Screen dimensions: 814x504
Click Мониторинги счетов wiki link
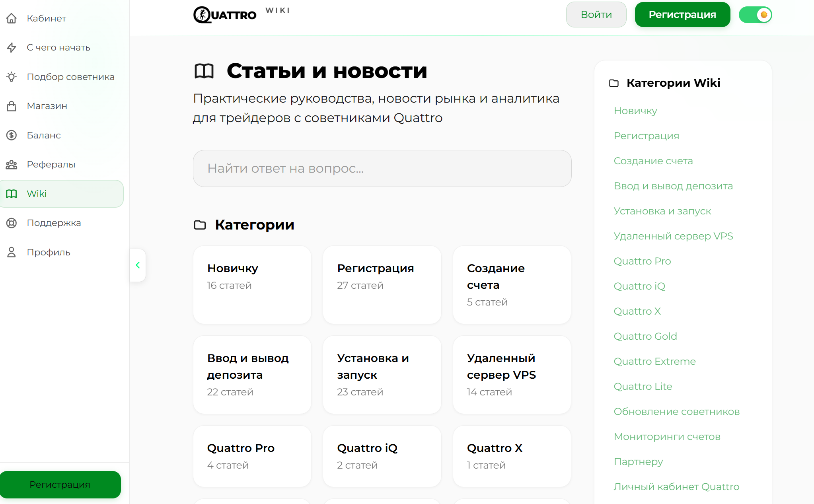[x=667, y=437]
